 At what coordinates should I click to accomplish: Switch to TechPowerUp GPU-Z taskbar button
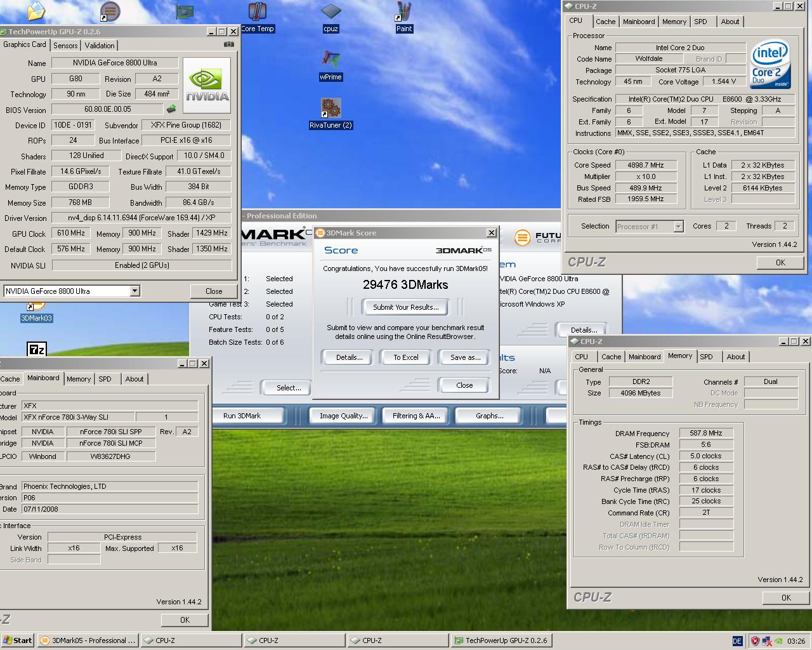point(501,640)
